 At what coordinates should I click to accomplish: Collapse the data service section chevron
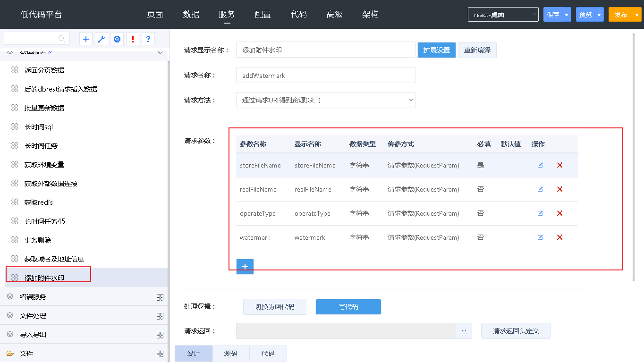coord(160,52)
